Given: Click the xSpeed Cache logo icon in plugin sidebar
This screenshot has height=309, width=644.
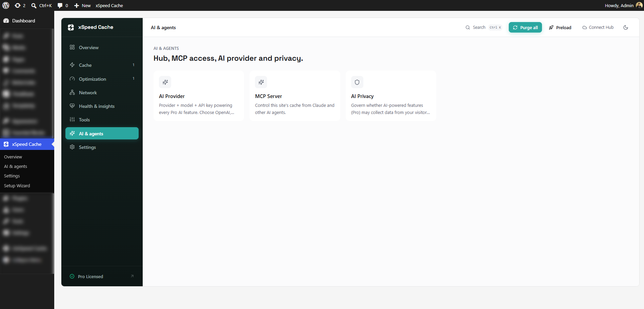Looking at the screenshot, I should (x=71, y=27).
